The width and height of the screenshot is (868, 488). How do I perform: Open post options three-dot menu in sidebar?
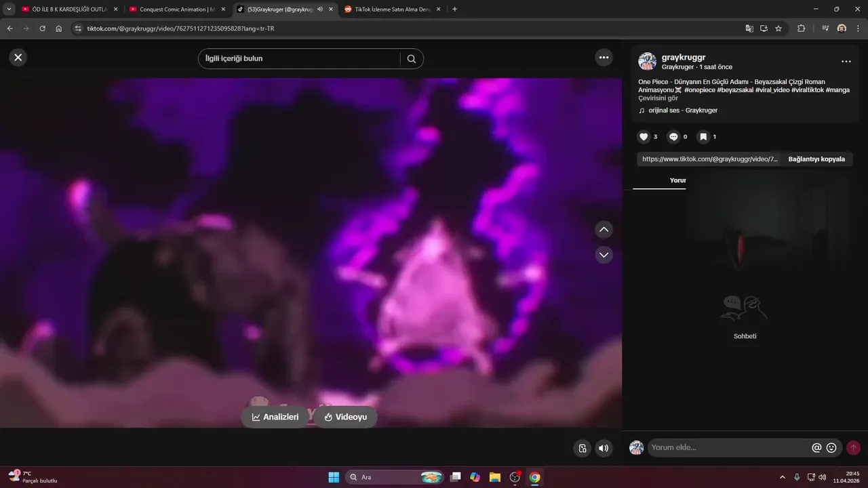pos(846,62)
